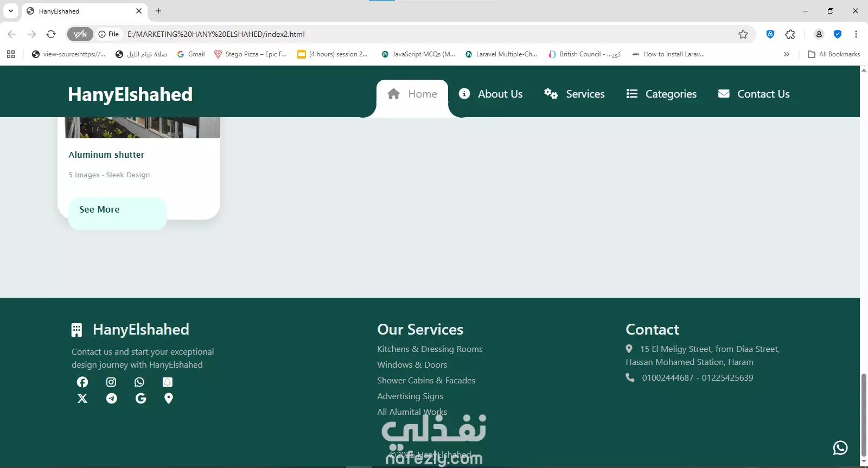Open the Gmail bookmark

[191, 54]
